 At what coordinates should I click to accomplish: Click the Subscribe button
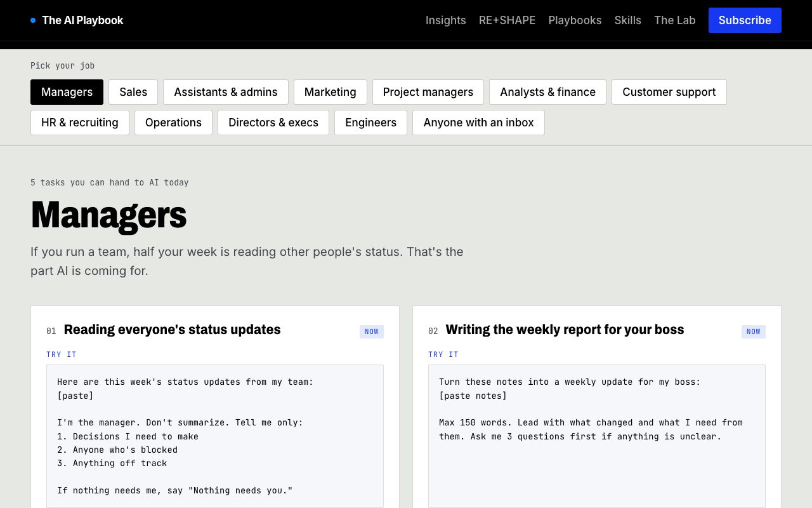coord(745,20)
